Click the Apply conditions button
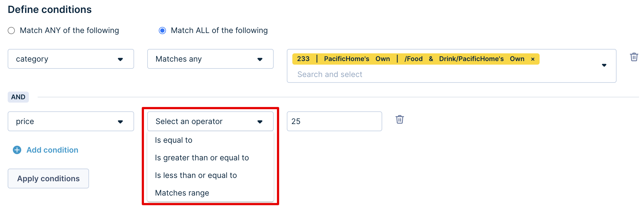 point(48,178)
